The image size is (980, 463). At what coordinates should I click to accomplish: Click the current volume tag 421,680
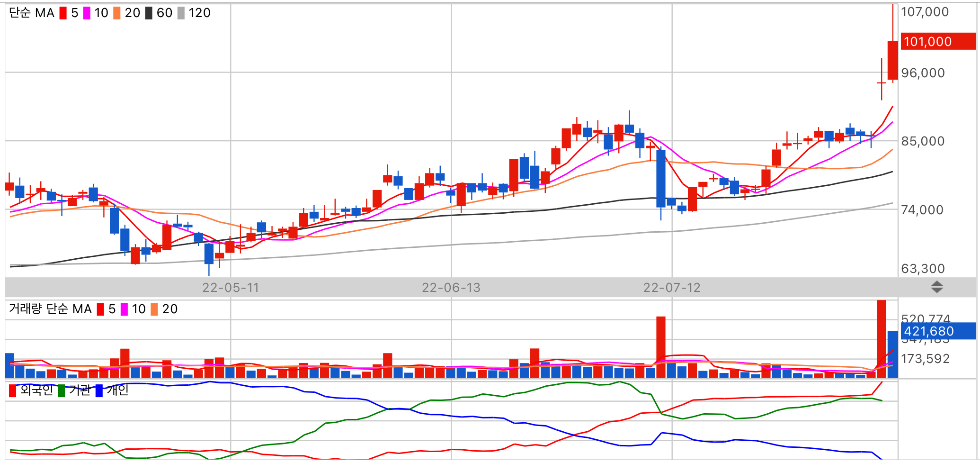(x=938, y=331)
